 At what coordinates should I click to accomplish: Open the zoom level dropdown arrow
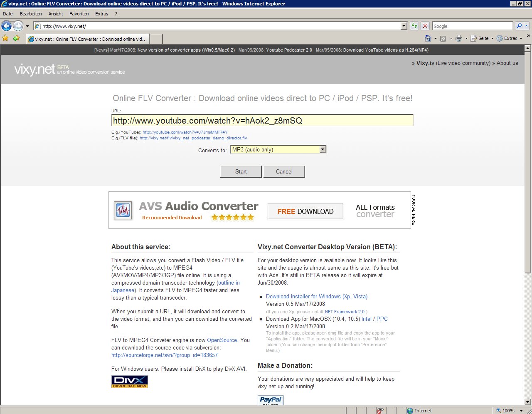(x=521, y=411)
